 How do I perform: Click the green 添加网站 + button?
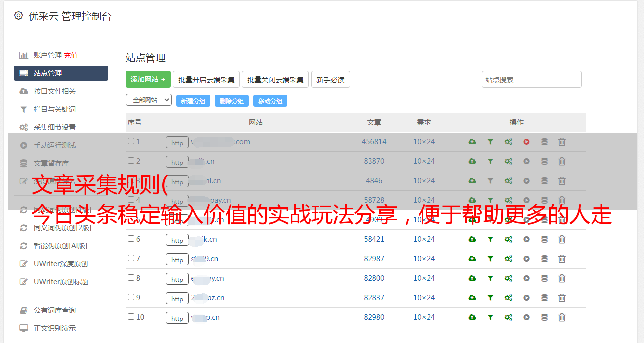point(148,79)
